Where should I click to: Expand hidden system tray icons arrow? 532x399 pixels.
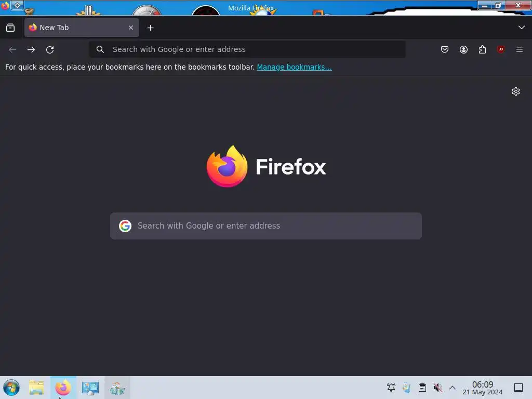453,388
